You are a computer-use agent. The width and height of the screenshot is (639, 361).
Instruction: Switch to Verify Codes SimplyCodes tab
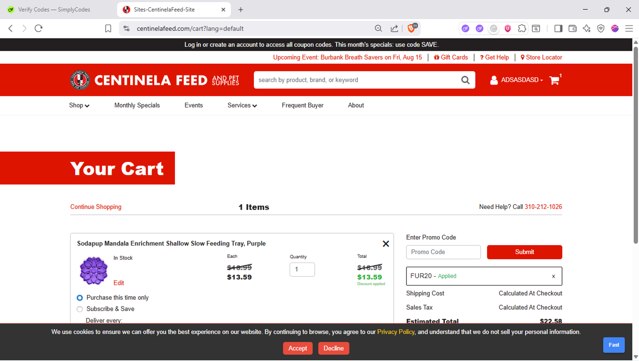(55, 9)
